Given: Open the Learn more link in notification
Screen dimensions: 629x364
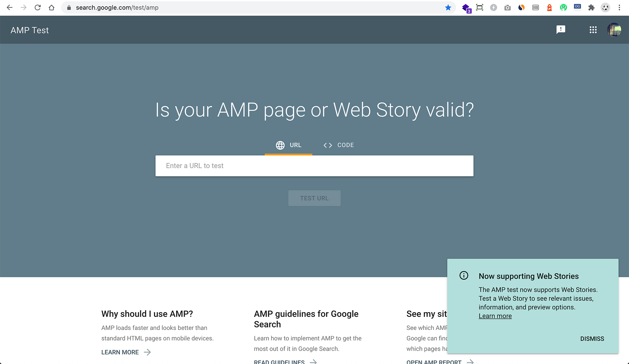Looking at the screenshot, I should [495, 316].
